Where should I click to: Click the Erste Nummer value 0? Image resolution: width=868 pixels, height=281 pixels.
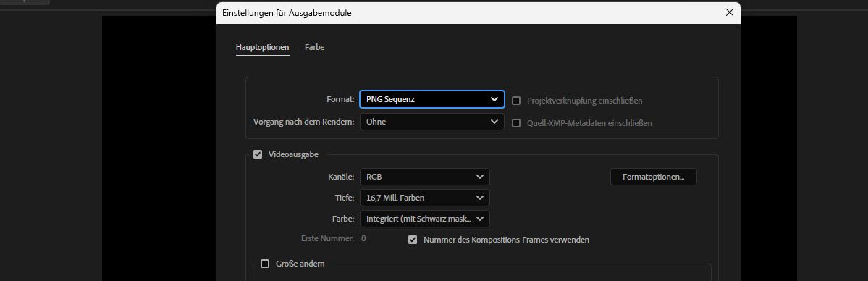[363, 239]
